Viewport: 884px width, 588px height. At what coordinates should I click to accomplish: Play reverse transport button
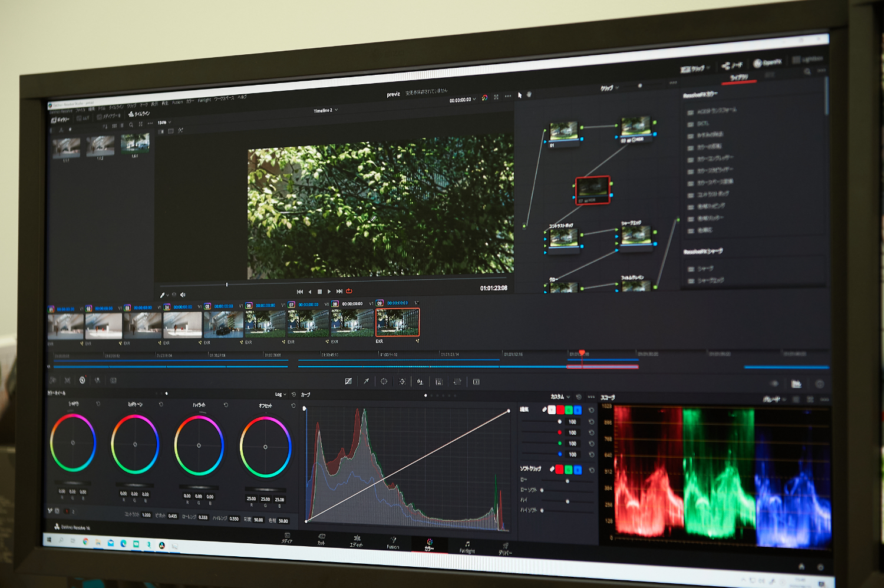click(x=310, y=292)
